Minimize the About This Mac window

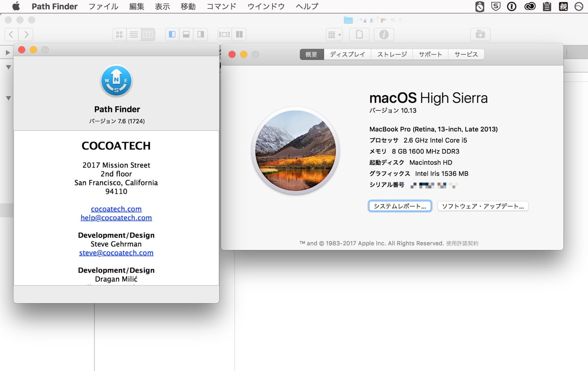244,54
